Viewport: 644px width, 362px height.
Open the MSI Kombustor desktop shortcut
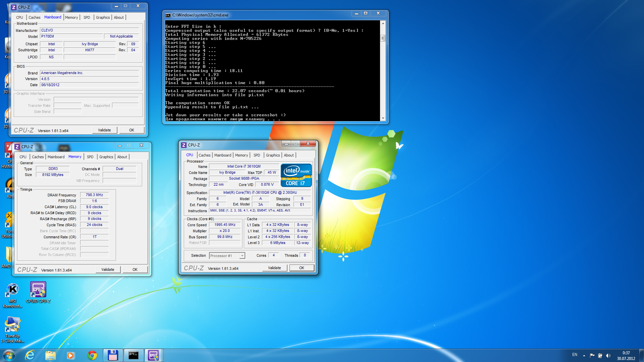[x=12, y=295]
